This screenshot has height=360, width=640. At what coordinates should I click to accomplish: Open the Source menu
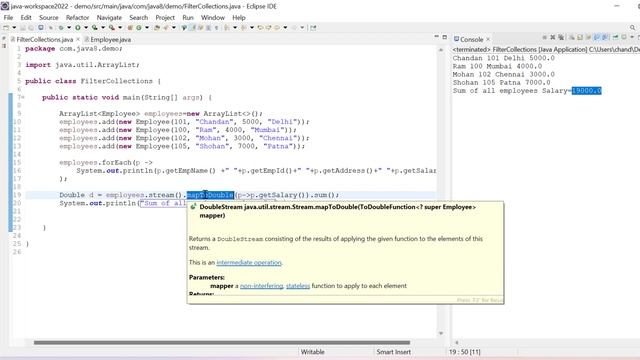pyautogui.click(x=49, y=18)
